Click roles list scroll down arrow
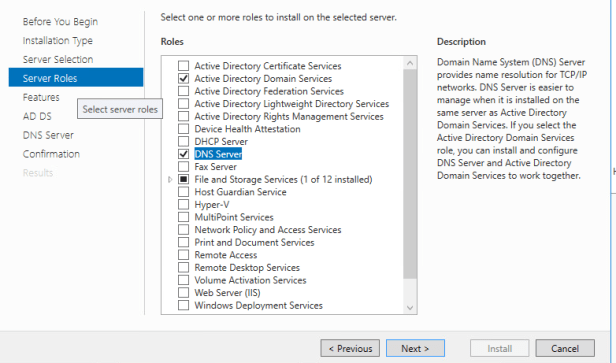The image size is (616, 363). pos(410,308)
